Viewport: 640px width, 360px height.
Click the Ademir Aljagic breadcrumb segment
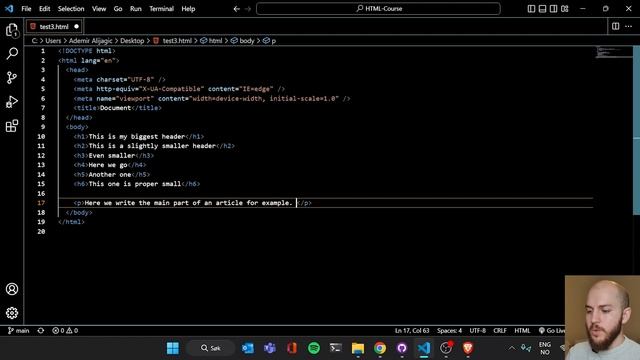(90, 41)
